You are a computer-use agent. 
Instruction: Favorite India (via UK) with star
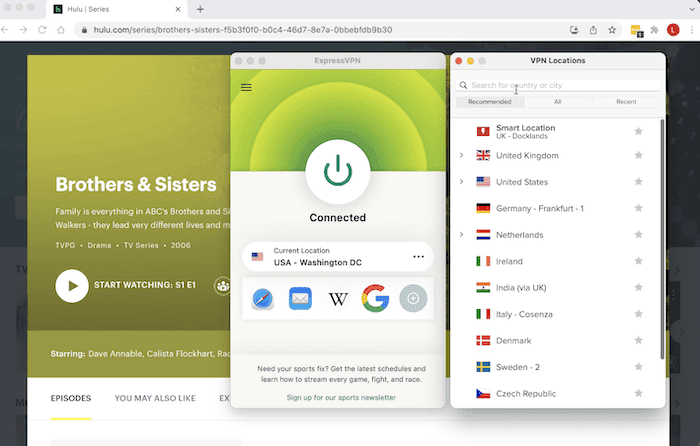(x=638, y=288)
